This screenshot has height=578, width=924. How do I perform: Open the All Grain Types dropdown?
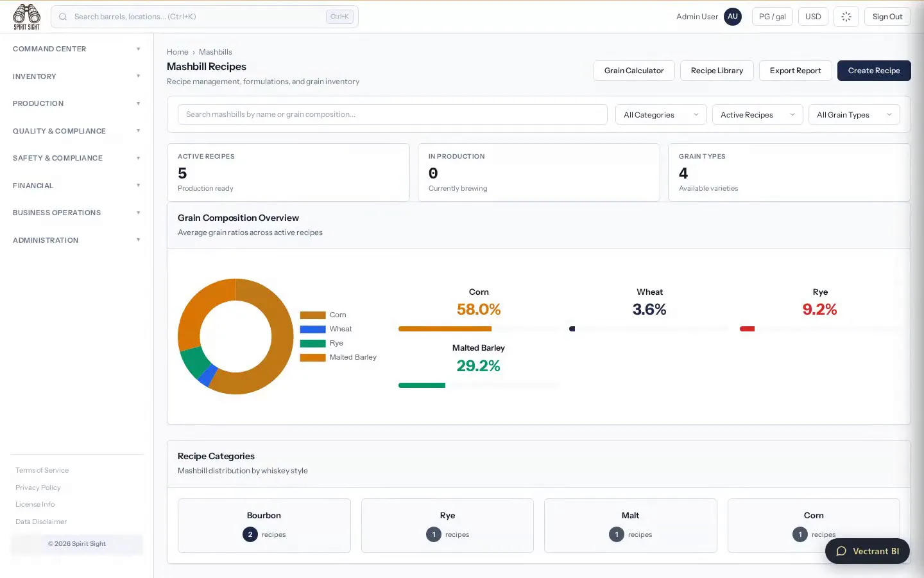coord(854,115)
